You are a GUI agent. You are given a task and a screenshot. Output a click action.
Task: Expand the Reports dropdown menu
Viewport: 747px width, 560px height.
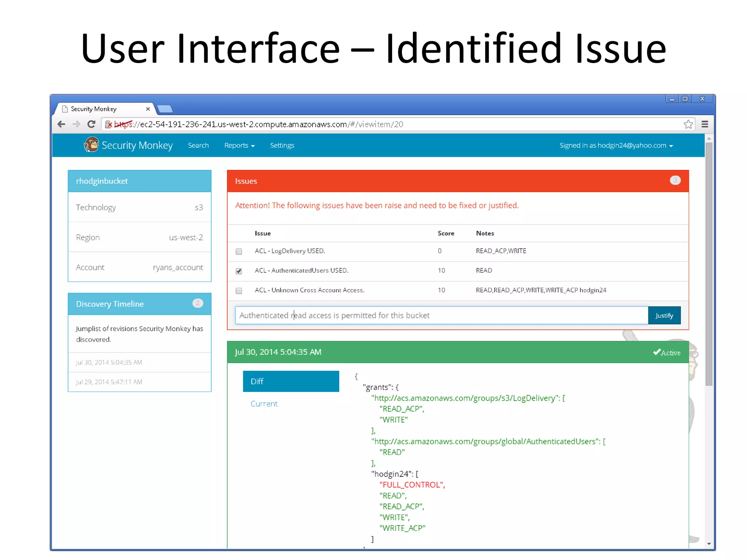click(x=239, y=145)
